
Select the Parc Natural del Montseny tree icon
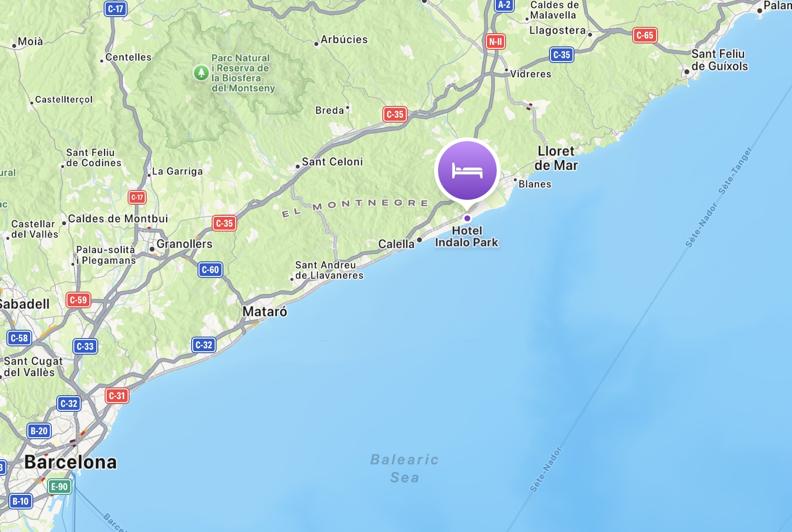coord(201,73)
